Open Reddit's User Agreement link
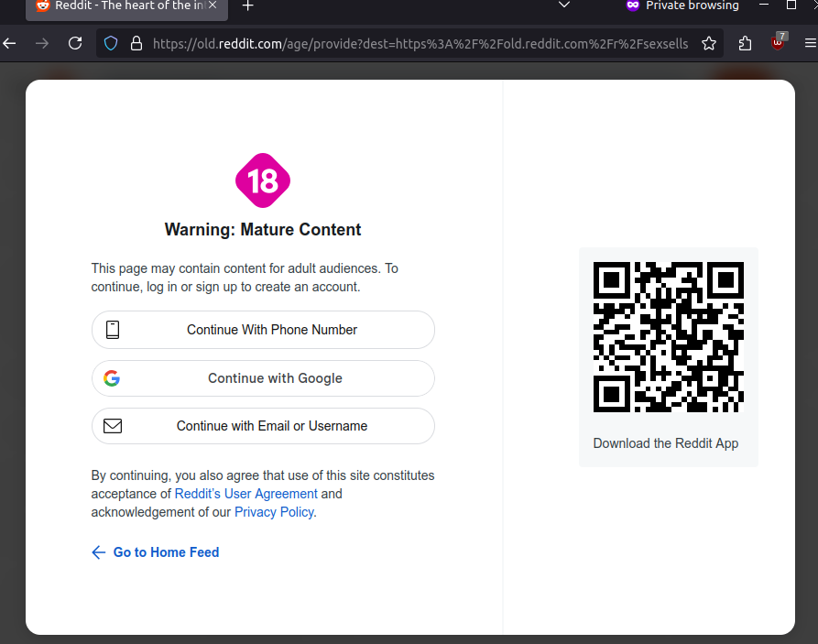The width and height of the screenshot is (818, 644). pyautogui.click(x=245, y=494)
